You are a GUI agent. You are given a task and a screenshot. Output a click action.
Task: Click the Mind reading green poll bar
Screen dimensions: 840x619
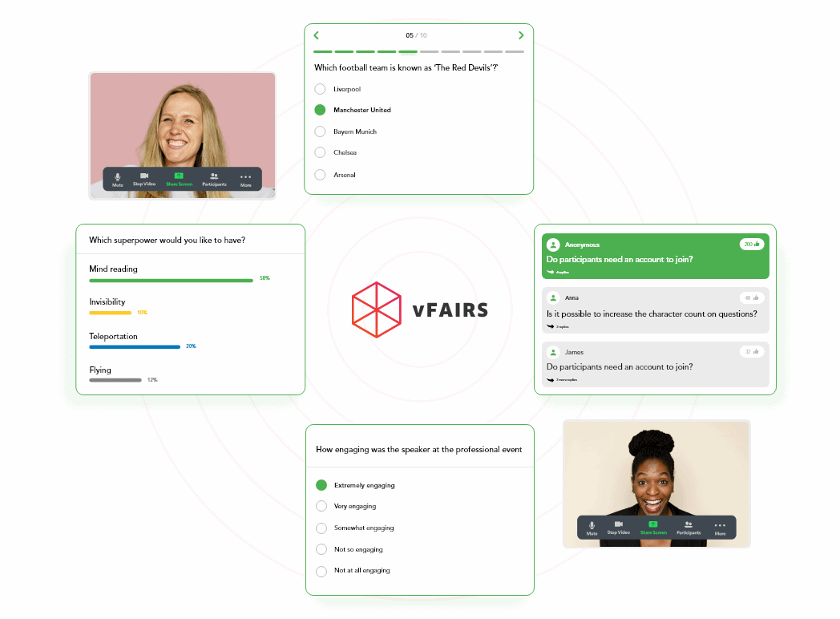coord(171,281)
